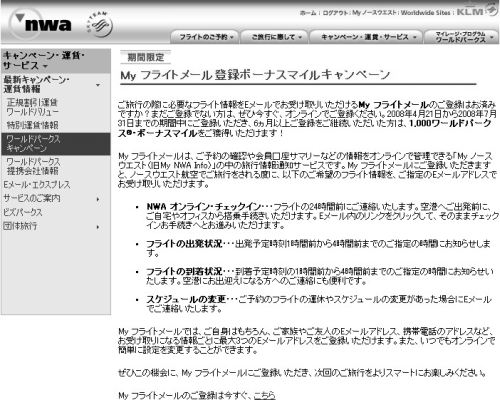Collapse 最新キャンペーン・運賃情報 section arrow

pyautogui.click(x=98, y=85)
